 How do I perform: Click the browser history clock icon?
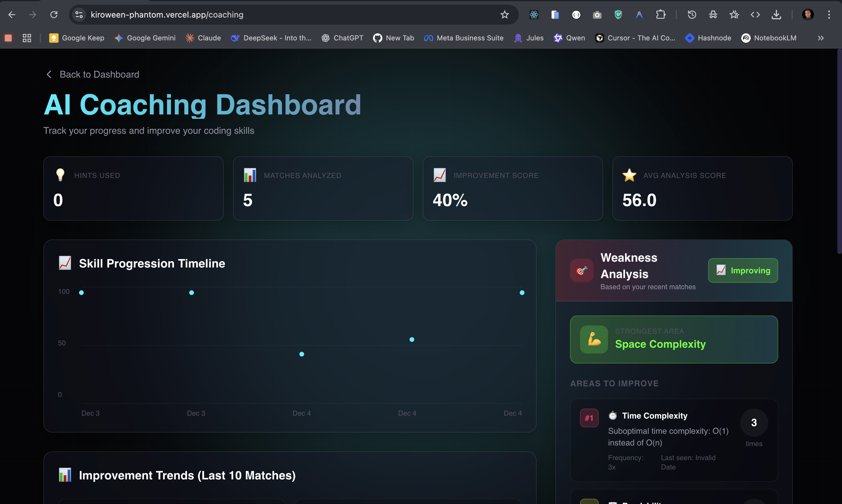pyautogui.click(x=692, y=15)
